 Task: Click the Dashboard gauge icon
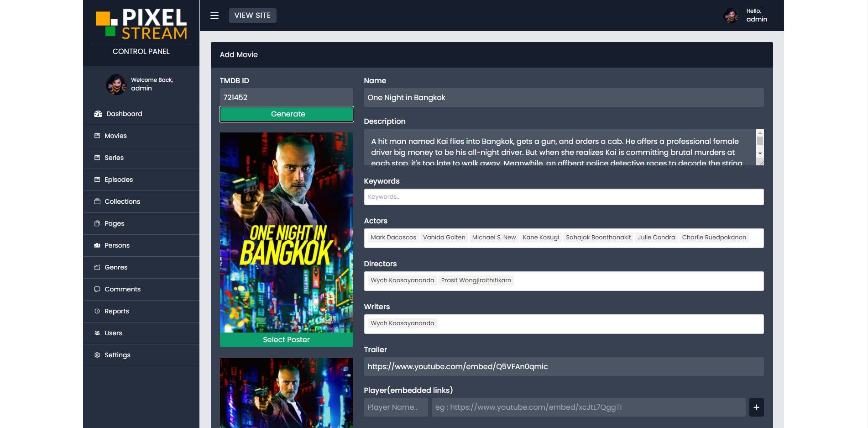[x=98, y=114]
